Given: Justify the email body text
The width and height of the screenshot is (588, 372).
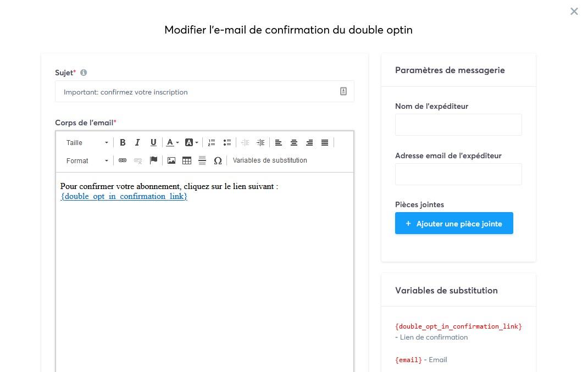Looking at the screenshot, I should [x=325, y=142].
